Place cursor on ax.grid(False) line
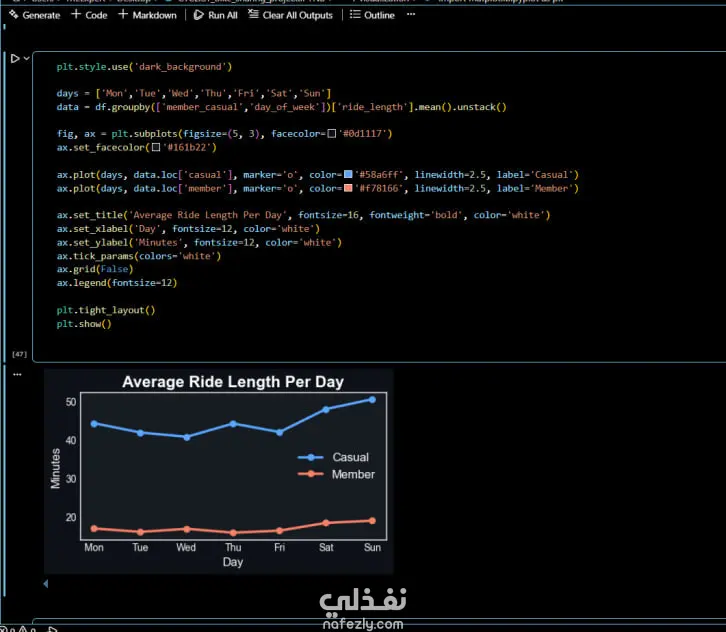Screen dimensions: 726x632 (95, 269)
